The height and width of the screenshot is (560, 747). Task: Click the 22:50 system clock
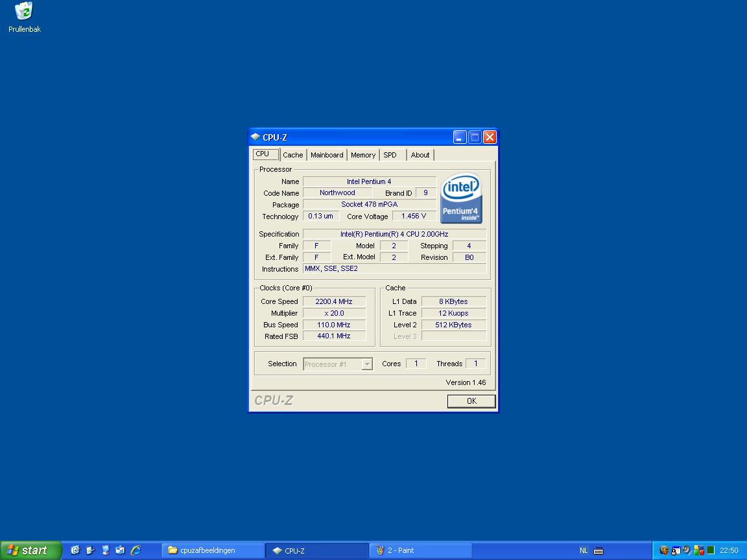pos(729,550)
